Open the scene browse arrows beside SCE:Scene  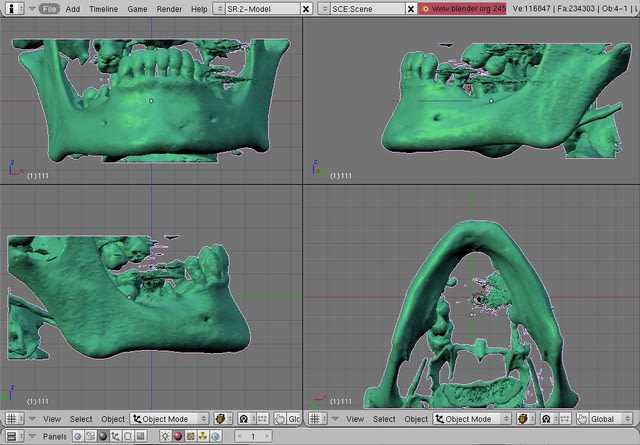point(324,9)
